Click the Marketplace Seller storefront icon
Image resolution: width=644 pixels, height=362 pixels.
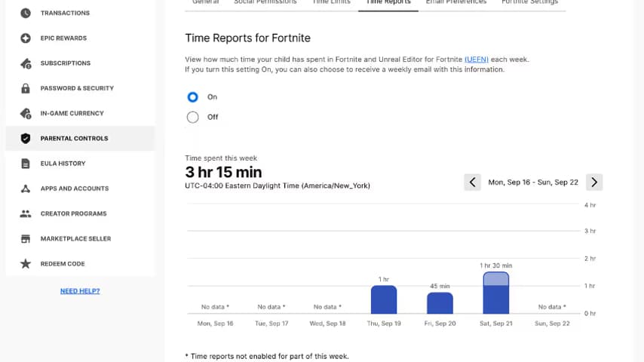(26, 239)
